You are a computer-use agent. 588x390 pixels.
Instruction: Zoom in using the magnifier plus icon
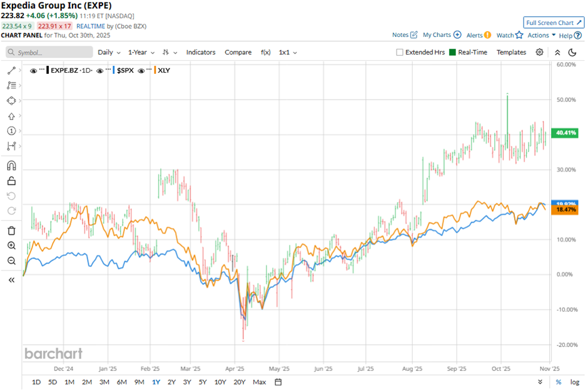[11, 246]
